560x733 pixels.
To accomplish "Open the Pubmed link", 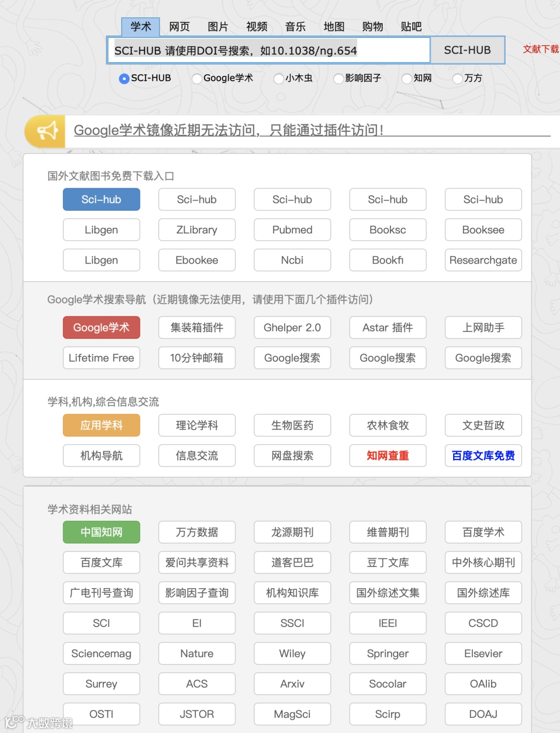I will (x=292, y=230).
